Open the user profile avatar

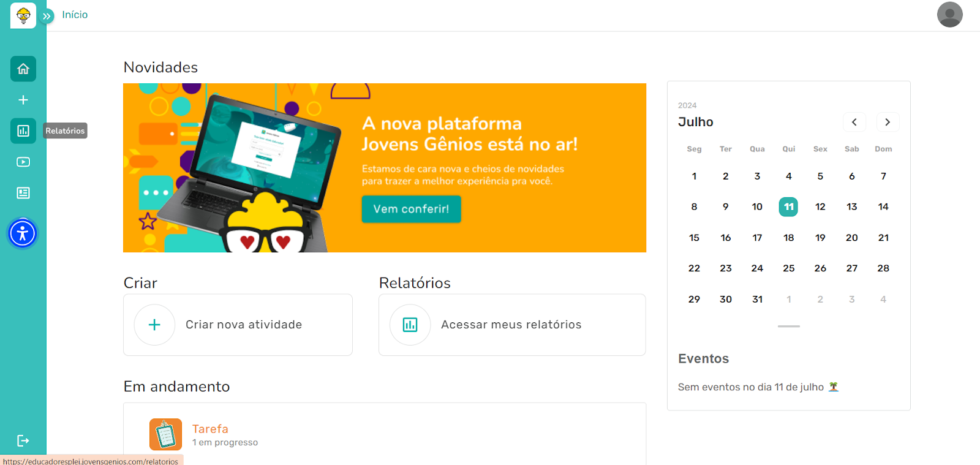pyautogui.click(x=949, y=15)
